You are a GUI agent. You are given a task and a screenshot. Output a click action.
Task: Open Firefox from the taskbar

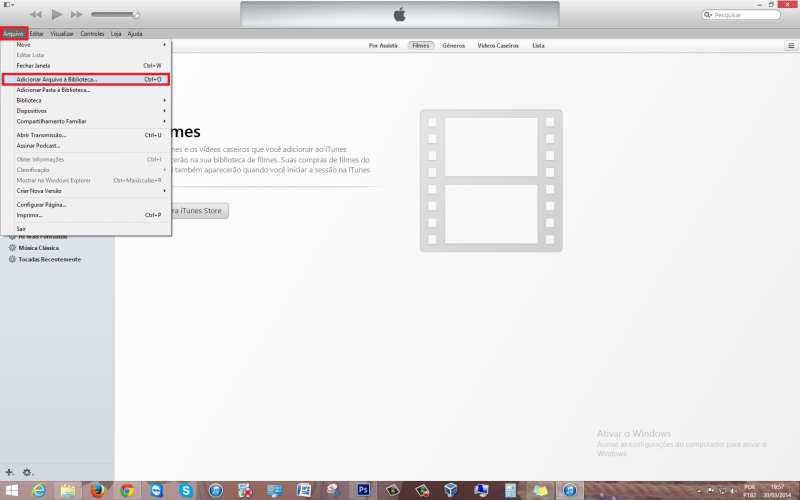(97, 490)
